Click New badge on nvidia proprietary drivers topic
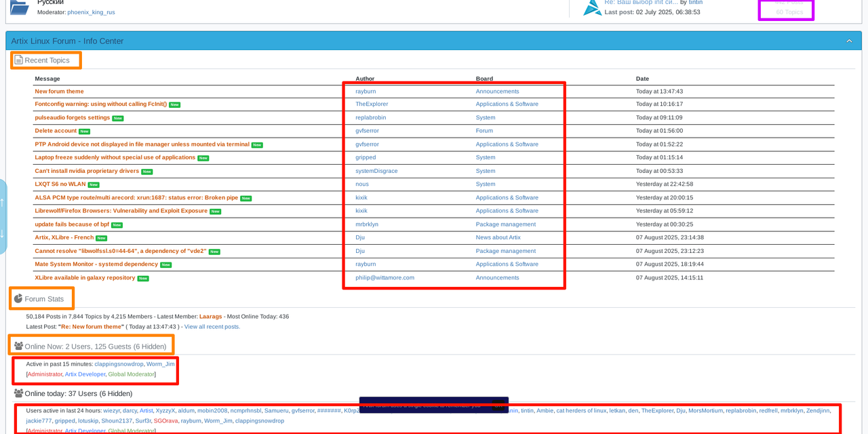This screenshot has width=868, height=434. [x=146, y=172]
